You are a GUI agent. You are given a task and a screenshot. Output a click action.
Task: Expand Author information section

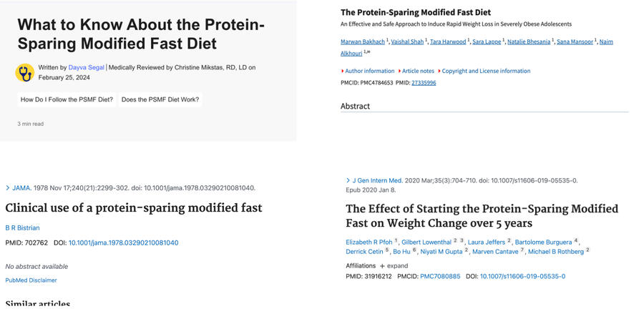click(x=369, y=71)
